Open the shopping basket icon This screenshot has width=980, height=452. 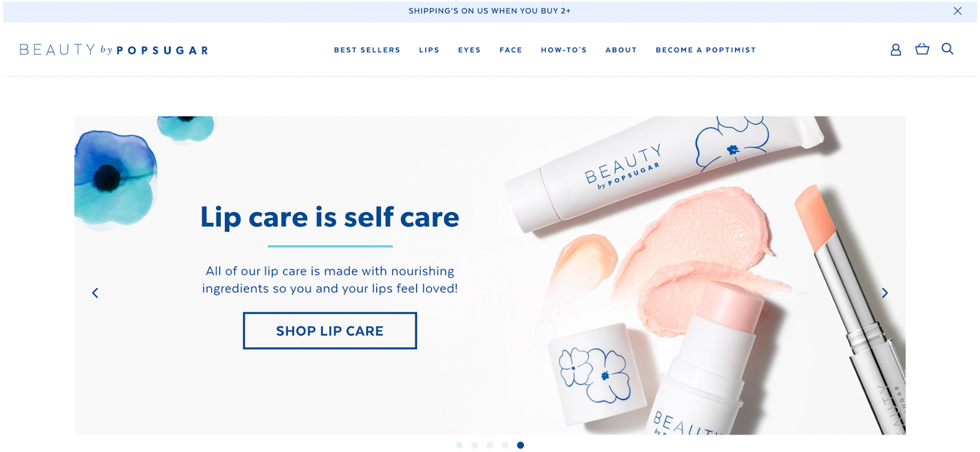[x=922, y=49]
